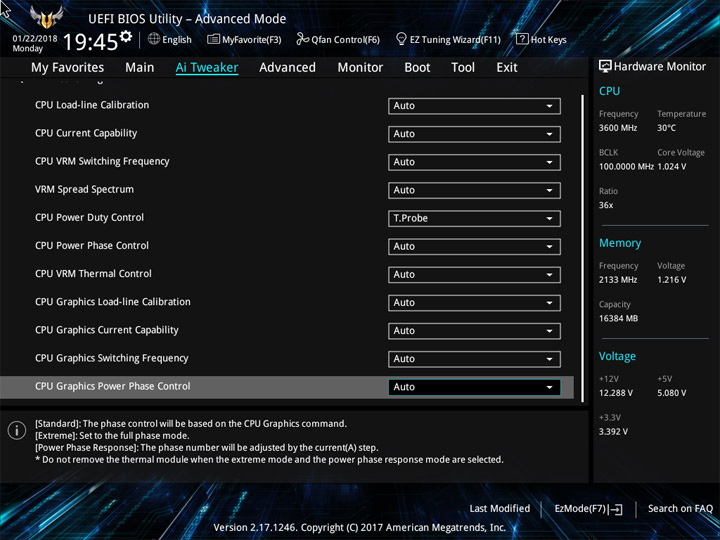Open CPU VRM Thermal Control dropdown
The width and height of the screenshot is (720, 540).
pos(474,275)
